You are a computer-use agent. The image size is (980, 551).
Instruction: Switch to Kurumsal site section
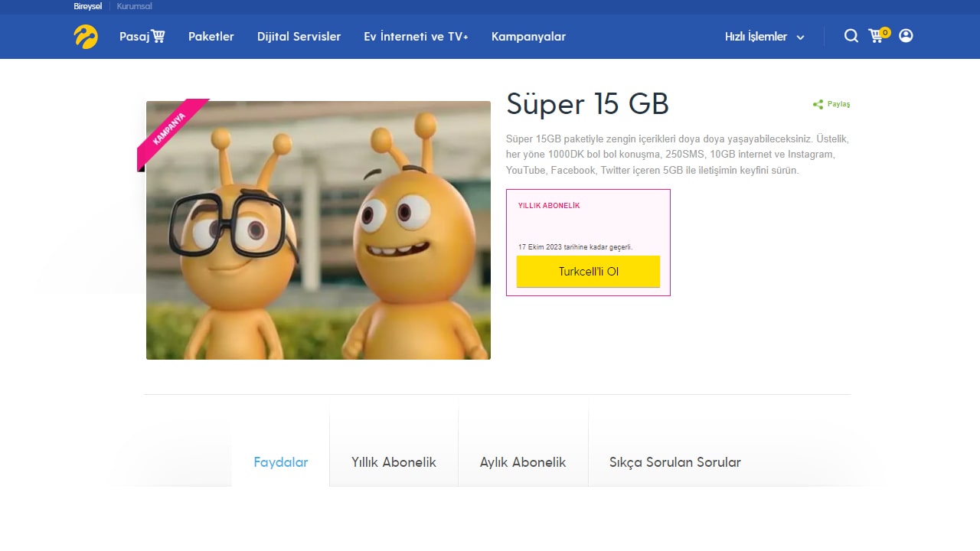[x=135, y=6]
